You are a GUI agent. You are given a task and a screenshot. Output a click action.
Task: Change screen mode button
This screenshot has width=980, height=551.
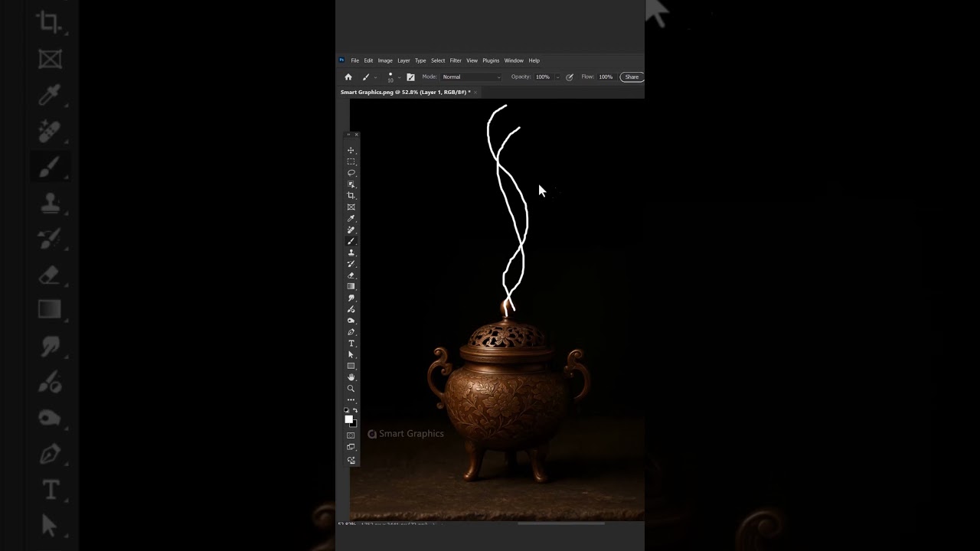tap(351, 447)
